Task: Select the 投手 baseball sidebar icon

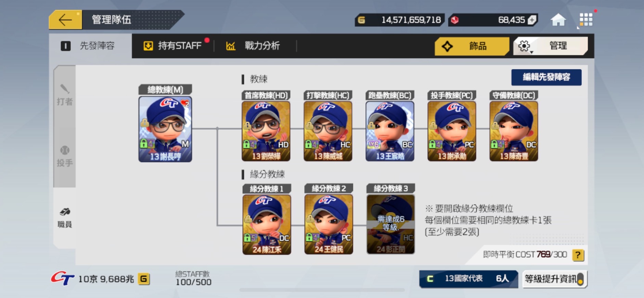Action: tap(65, 156)
